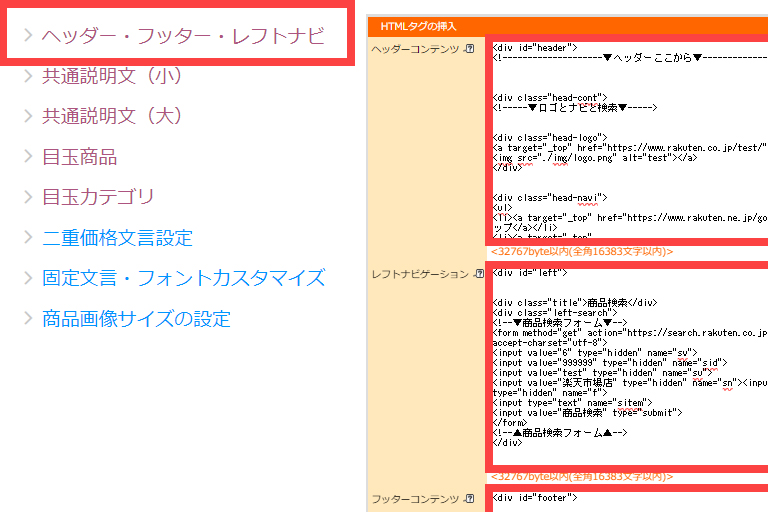
Task: Click chevron beside 共通説明文（大）
Action: pos(28,116)
